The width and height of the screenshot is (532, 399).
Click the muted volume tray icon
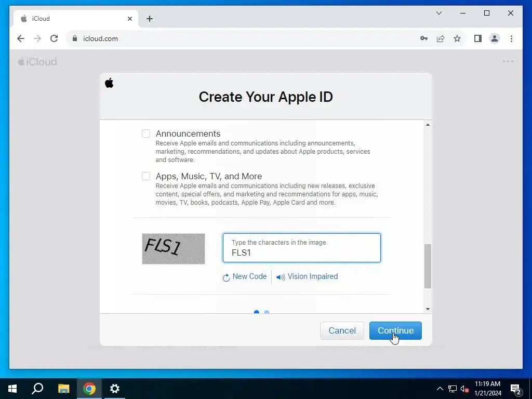coord(464,389)
